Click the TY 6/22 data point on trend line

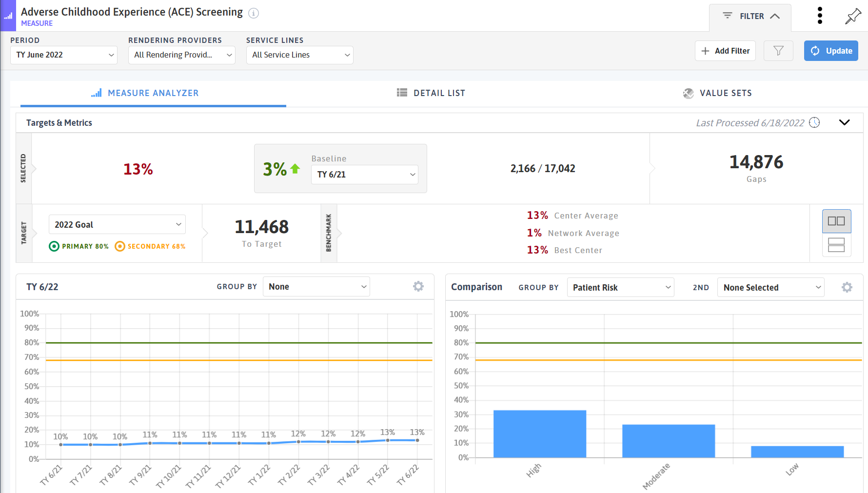tap(417, 440)
